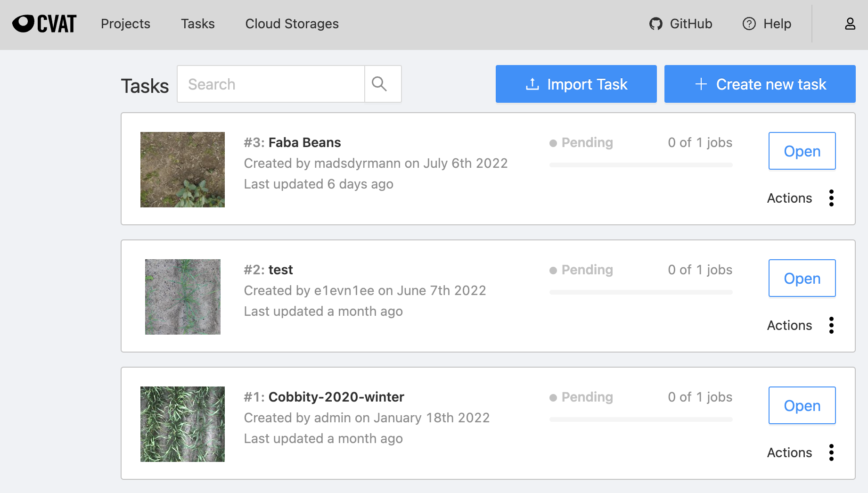Screen dimensions: 868x493
Task: Open the Faba Beans task
Action: coord(802,151)
